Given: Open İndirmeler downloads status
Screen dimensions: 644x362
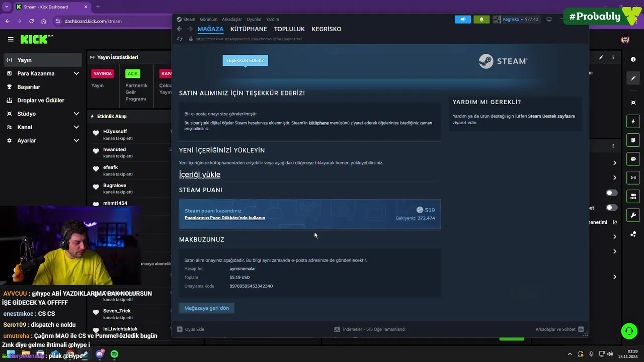Looking at the screenshot, I should coord(370,329).
